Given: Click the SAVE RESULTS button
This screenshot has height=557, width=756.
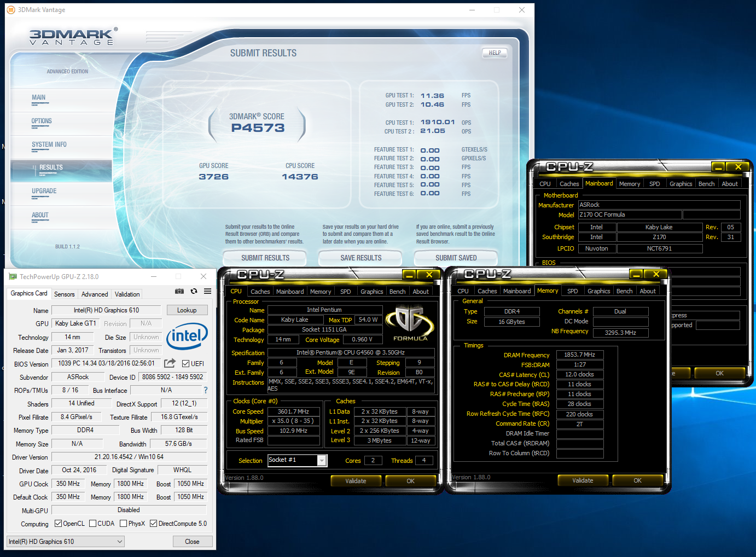Looking at the screenshot, I should pos(361,258).
